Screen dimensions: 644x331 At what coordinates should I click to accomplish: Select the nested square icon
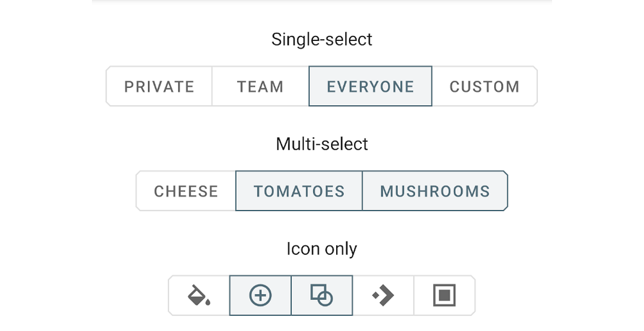pos(444,295)
